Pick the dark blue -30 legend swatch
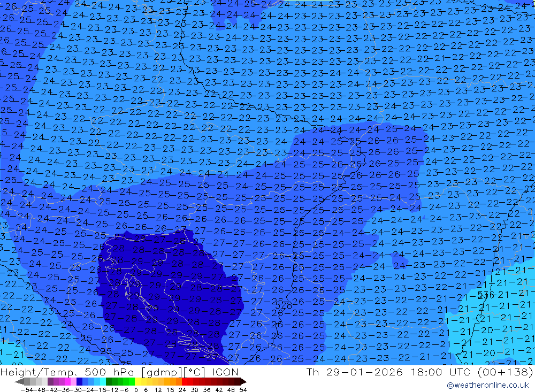Viewport: 535px width, 392px height. [x=79, y=381]
